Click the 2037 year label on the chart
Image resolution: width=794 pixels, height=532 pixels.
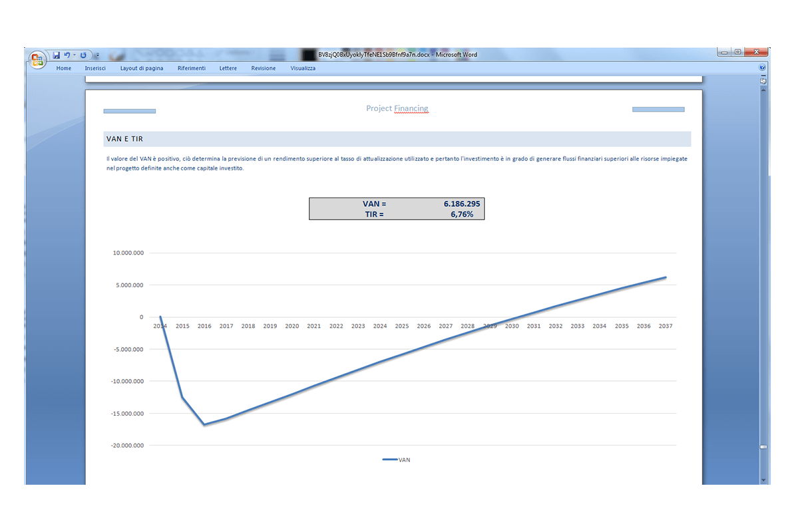(666, 326)
